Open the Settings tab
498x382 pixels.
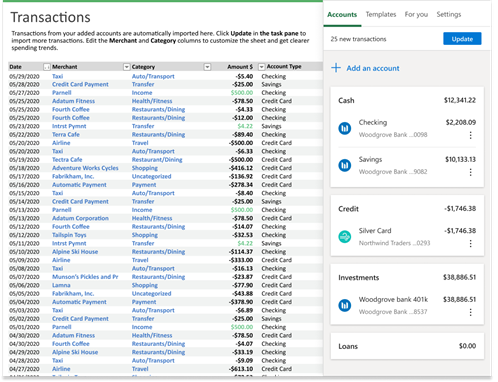tap(449, 14)
